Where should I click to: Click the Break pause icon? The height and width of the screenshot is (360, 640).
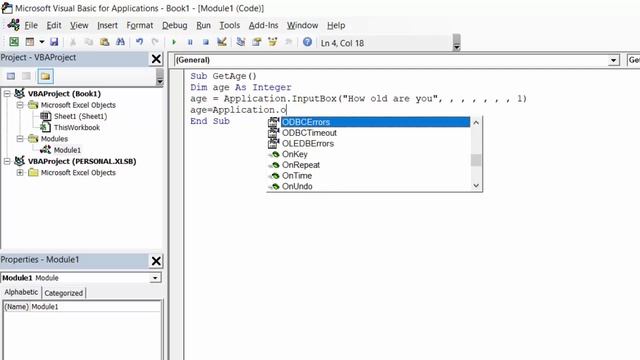click(x=190, y=42)
